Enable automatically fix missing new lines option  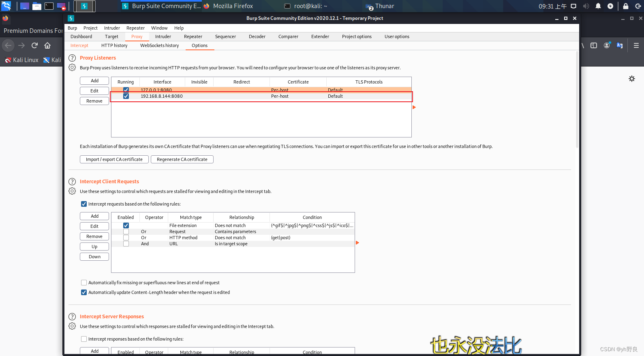tap(84, 283)
